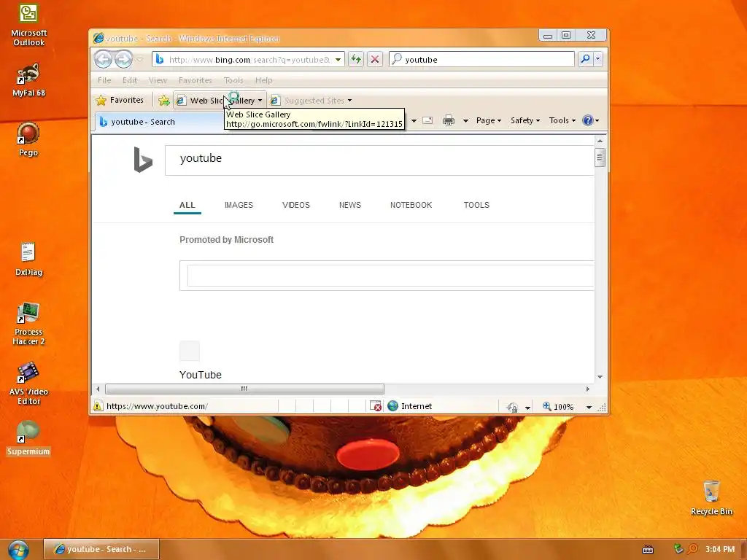
Task: Open the Safety command bar menu
Action: [525, 120]
